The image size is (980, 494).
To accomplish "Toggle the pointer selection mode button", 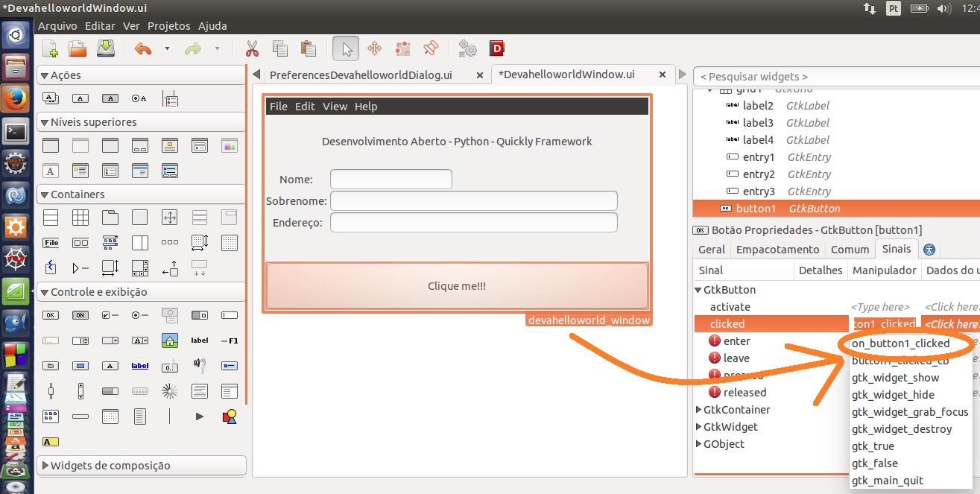I will (x=346, y=49).
